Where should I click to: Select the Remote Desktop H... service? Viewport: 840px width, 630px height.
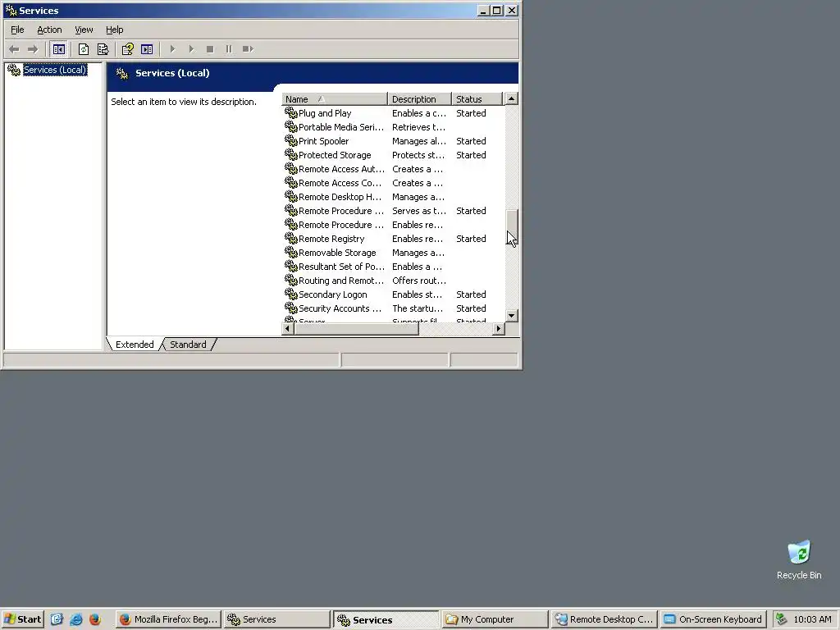click(x=340, y=197)
